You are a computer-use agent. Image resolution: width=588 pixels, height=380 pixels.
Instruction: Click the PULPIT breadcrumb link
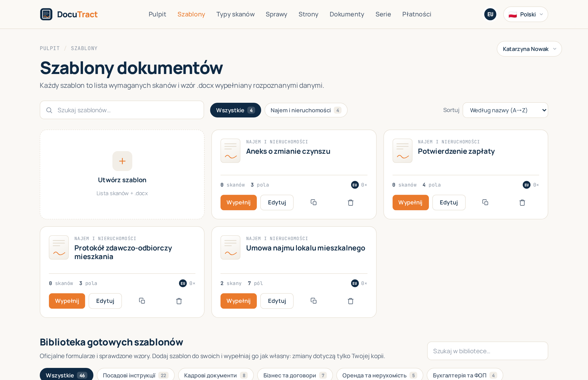(50, 48)
